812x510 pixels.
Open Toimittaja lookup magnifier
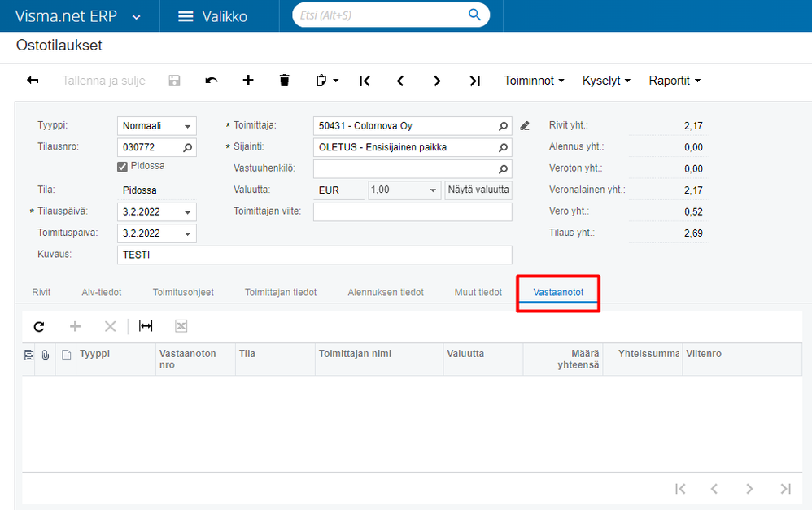point(503,126)
